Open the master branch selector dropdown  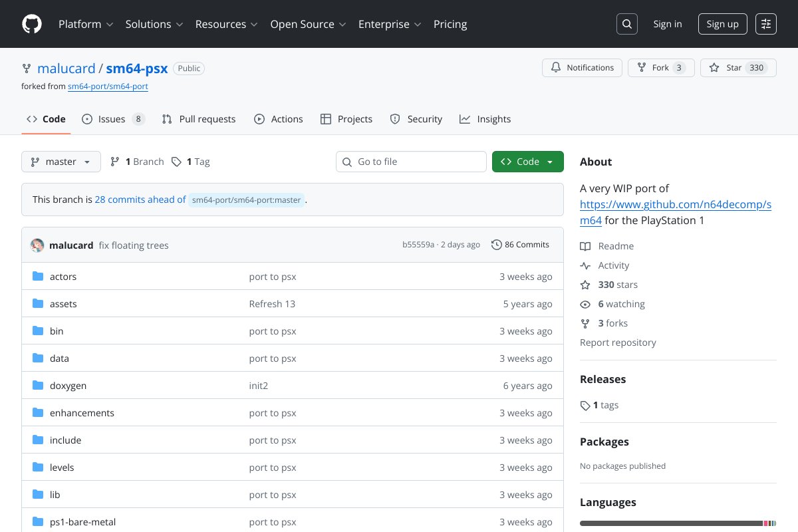pos(61,162)
